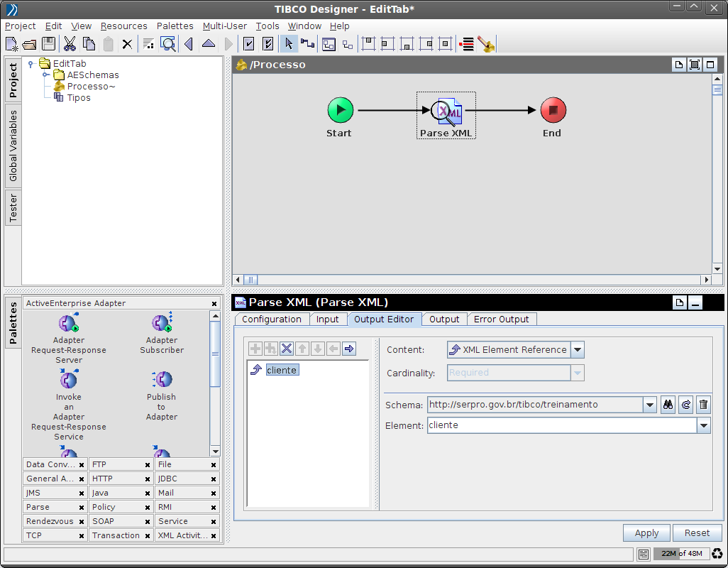Viewport: 728px width, 568px height.
Task: Switch to the Error Output tab
Action: (501, 319)
